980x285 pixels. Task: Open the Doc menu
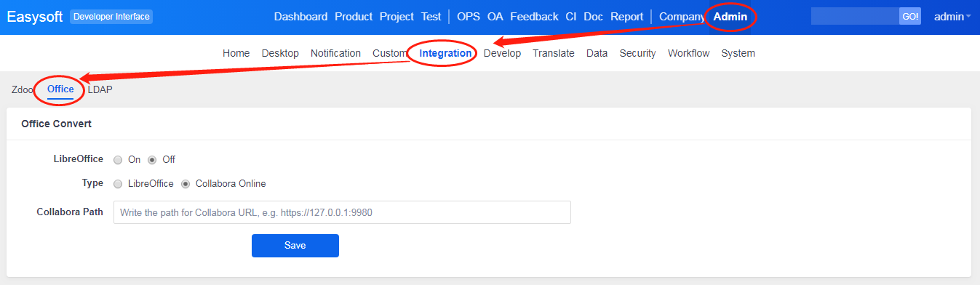coord(593,17)
